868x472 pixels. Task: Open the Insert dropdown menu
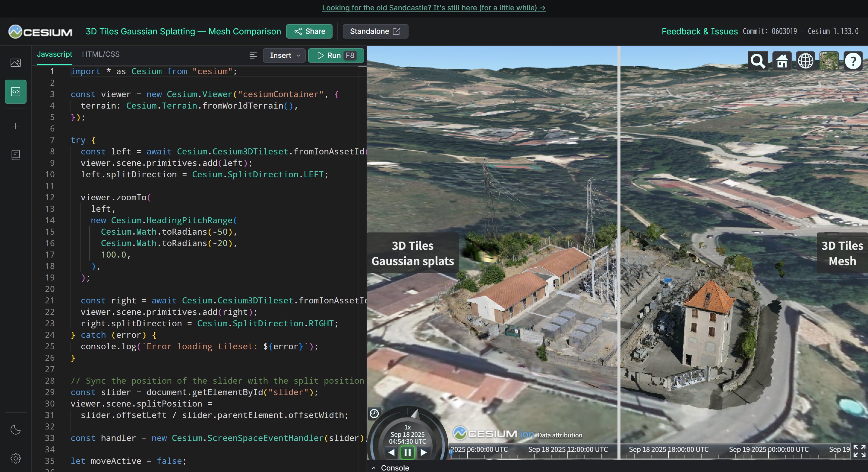point(284,55)
